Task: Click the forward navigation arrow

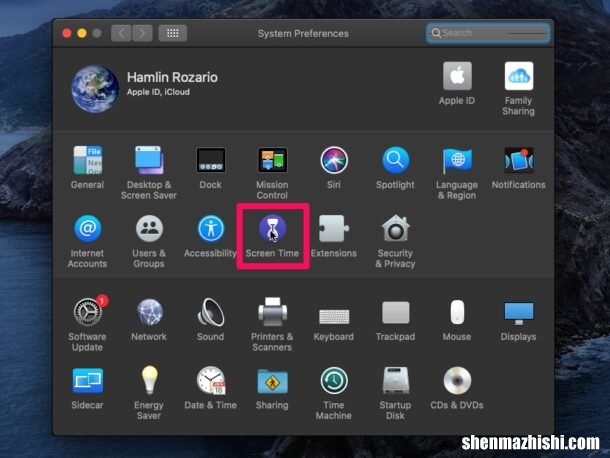Action: (x=142, y=33)
